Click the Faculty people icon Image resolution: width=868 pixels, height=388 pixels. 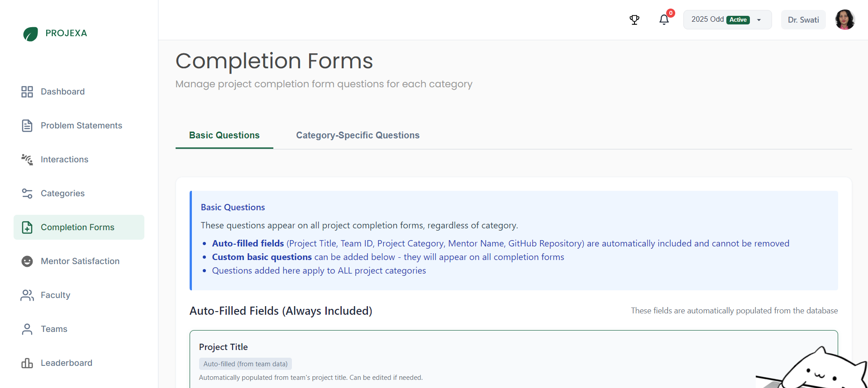[x=27, y=295]
